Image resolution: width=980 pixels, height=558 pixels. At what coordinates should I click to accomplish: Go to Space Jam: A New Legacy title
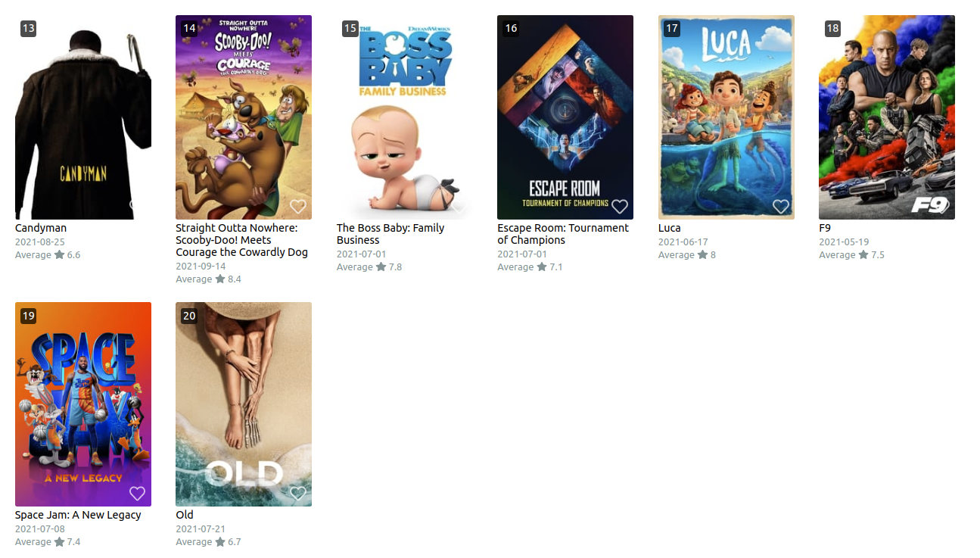[x=78, y=515]
